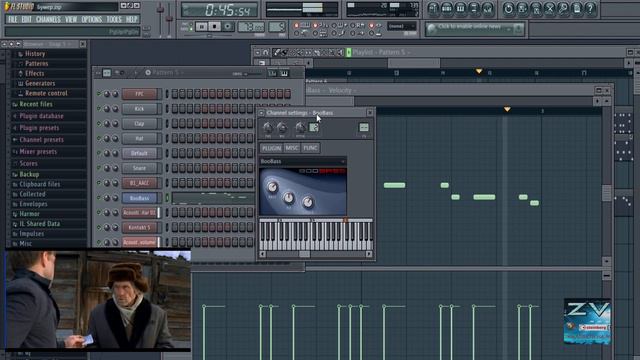
Task: Select the Kick channel button
Action: [140, 109]
